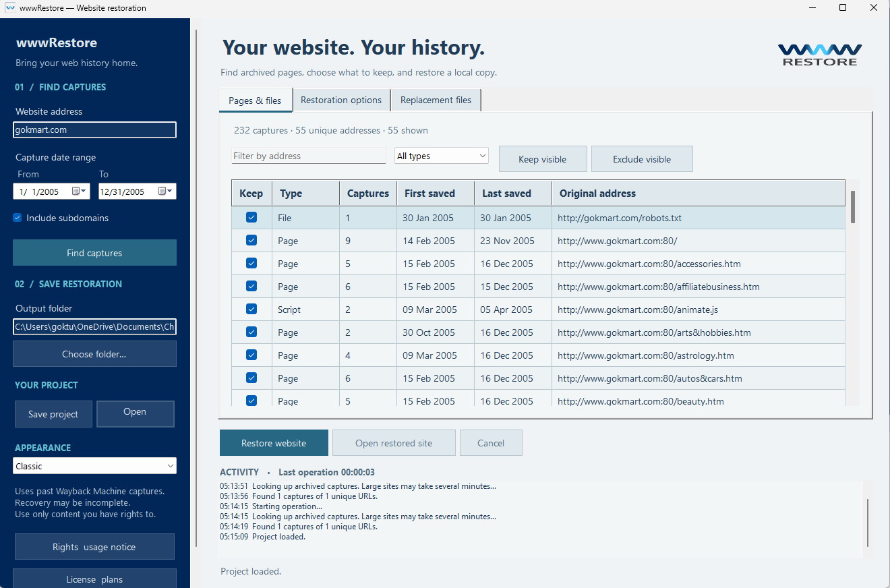
Task: Click the License plans button
Action: 94,579
